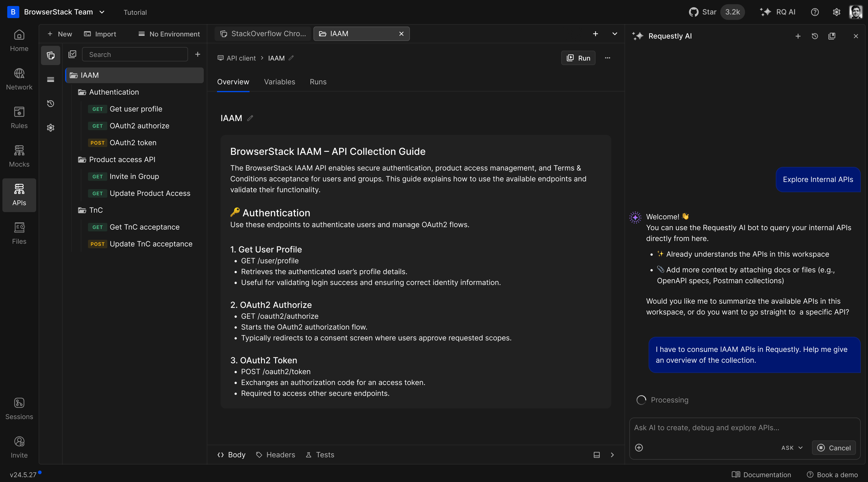Viewport: 868px width, 482px height.
Task: Open API client settings gear below history
Action: coord(51,128)
